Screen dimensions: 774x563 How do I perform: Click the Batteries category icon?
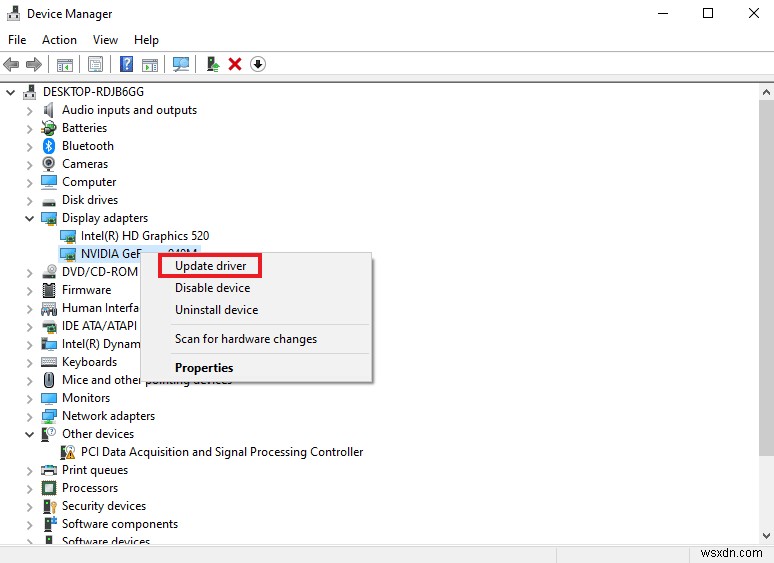click(x=49, y=128)
